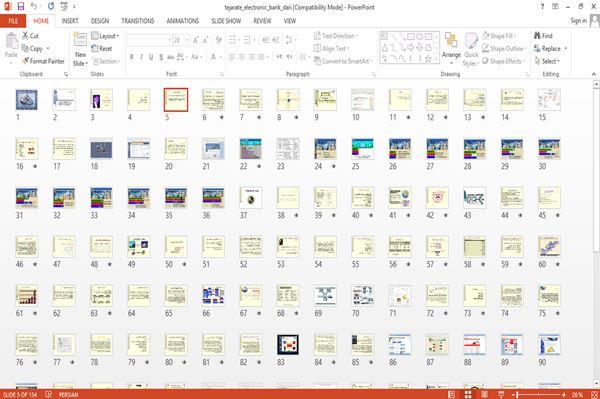Open the Shape Fill dropdown

coord(499,36)
